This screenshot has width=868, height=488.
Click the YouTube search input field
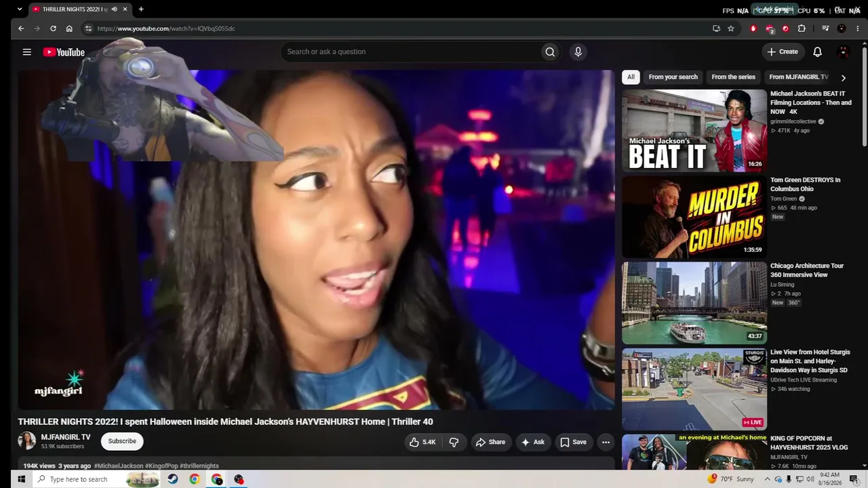click(410, 52)
